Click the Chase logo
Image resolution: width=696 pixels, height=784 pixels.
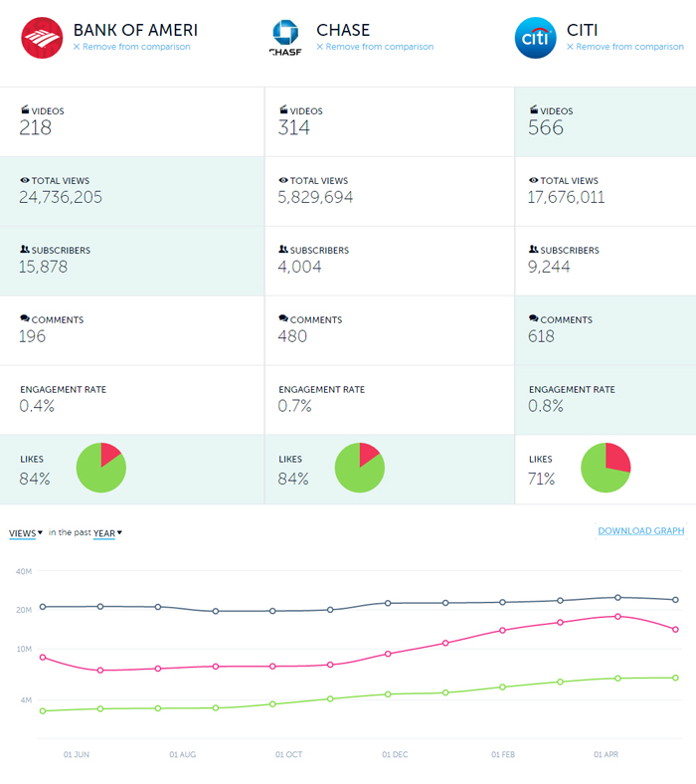(285, 38)
